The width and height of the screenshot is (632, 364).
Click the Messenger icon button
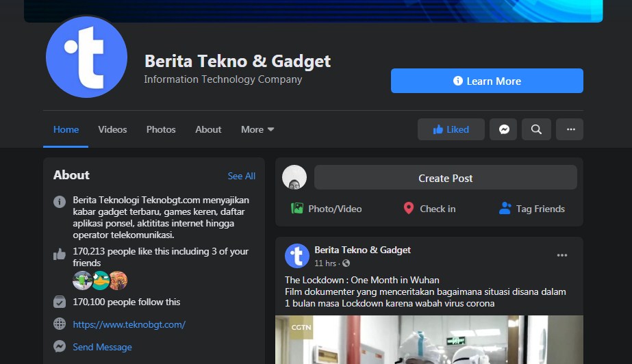[x=503, y=129]
